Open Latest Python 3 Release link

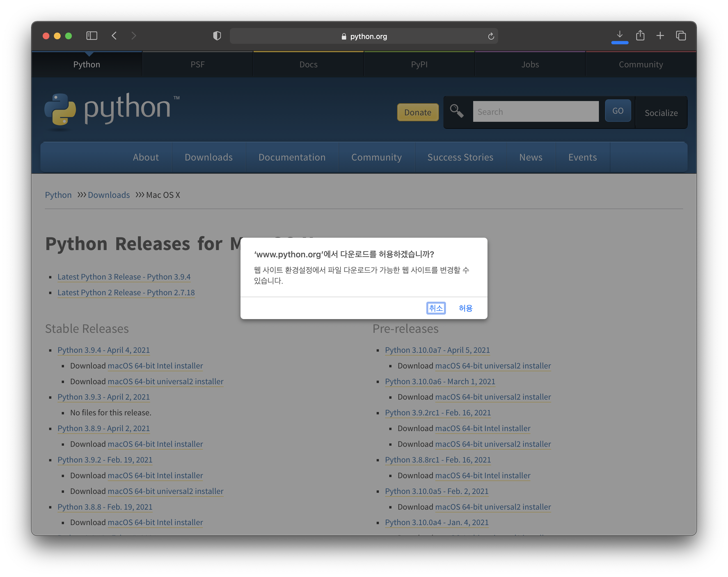point(123,276)
